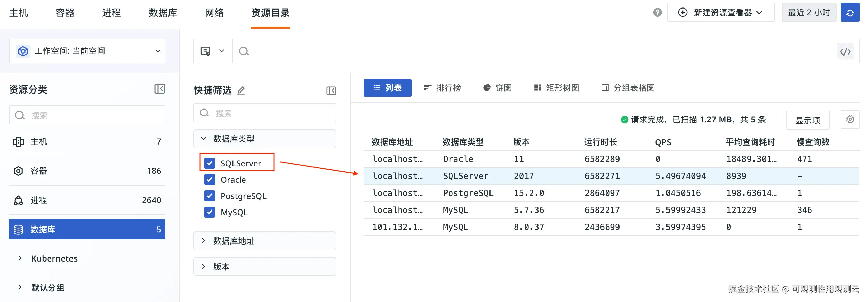Viewport: 868px width, 302px height.
Task: Click the main query search input
Action: click(534, 51)
